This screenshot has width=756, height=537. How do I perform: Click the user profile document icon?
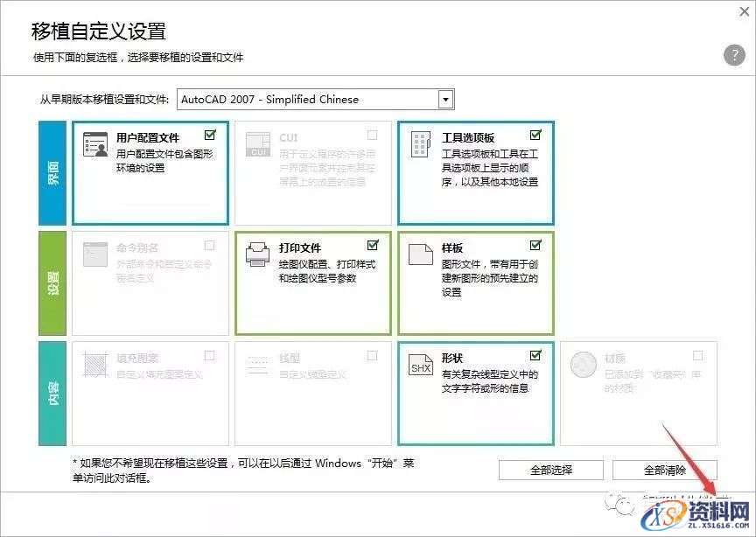[95, 143]
